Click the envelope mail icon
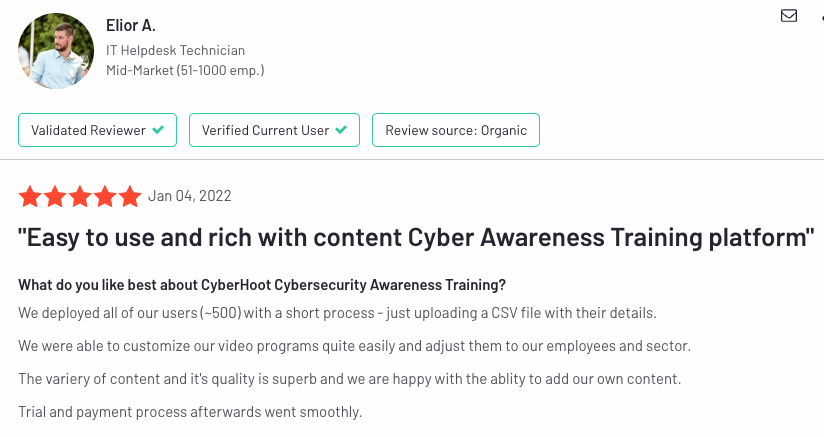The height and width of the screenshot is (437, 824). (x=789, y=16)
